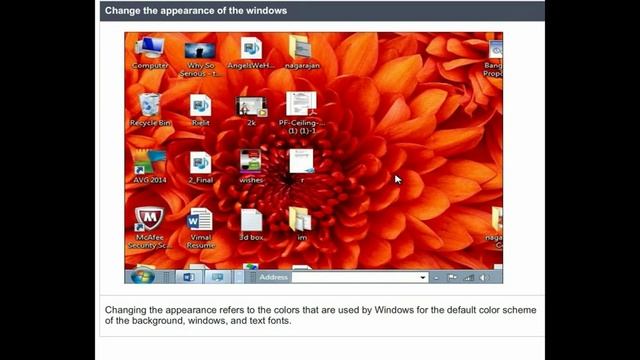Select the 3d box file icon
This screenshot has width=640, height=360.
tap(251, 224)
